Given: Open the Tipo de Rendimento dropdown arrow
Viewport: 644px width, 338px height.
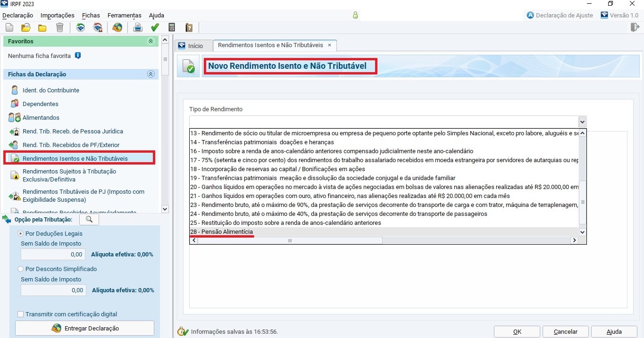Looking at the screenshot, I should (x=582, y=122).
